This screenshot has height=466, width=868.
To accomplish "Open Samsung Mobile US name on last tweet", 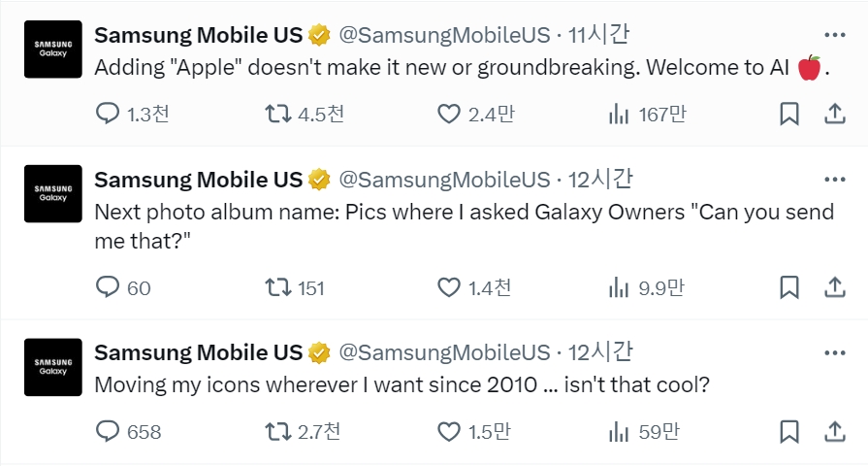I will [198, 353].
